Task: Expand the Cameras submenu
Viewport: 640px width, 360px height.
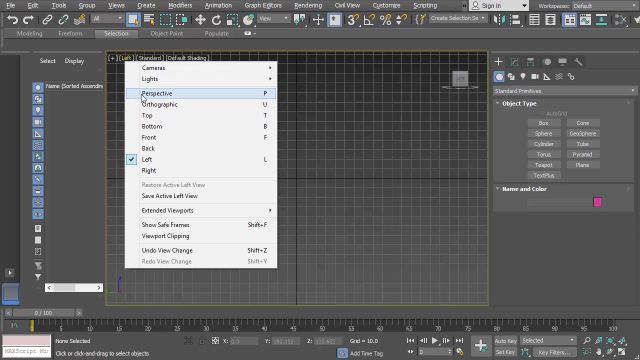Action: [200, 68]
